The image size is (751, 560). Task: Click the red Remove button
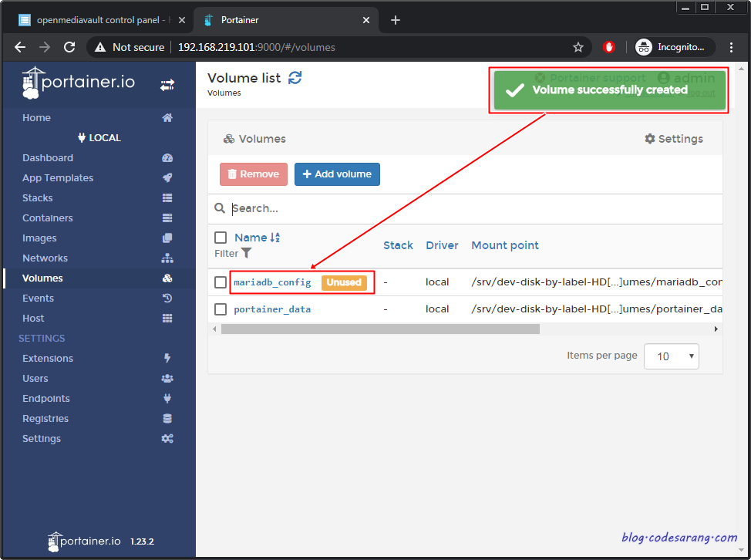click(254, 174)
